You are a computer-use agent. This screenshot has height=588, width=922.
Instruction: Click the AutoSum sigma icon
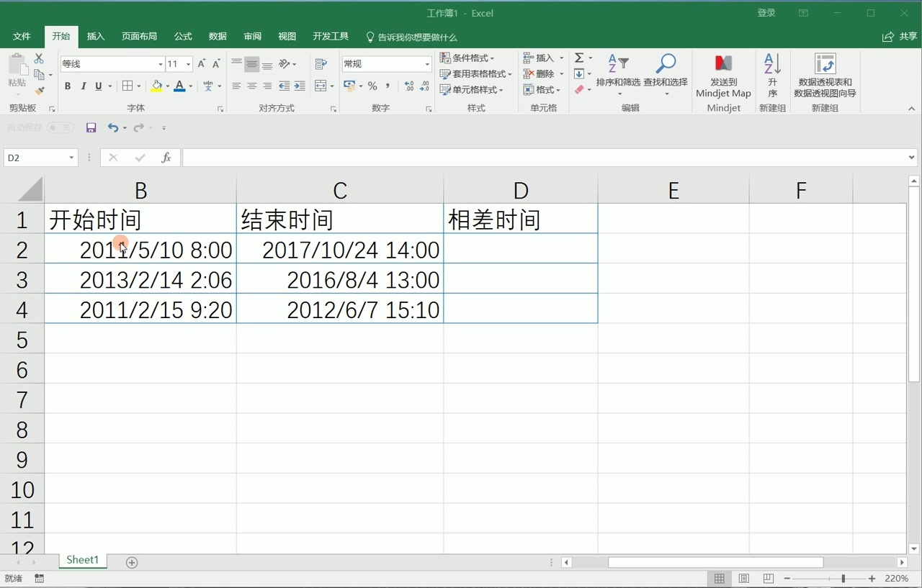click(579, 58)
